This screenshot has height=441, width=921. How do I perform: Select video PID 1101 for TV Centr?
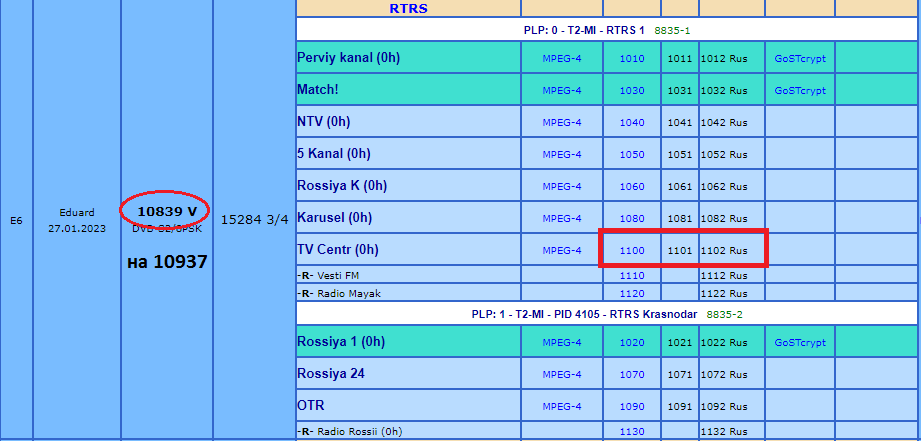pyautogui.click(x=680, y=251)
